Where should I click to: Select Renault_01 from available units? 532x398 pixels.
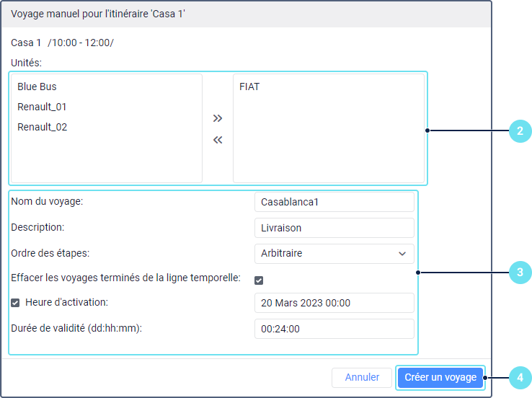tap(42, 107)
